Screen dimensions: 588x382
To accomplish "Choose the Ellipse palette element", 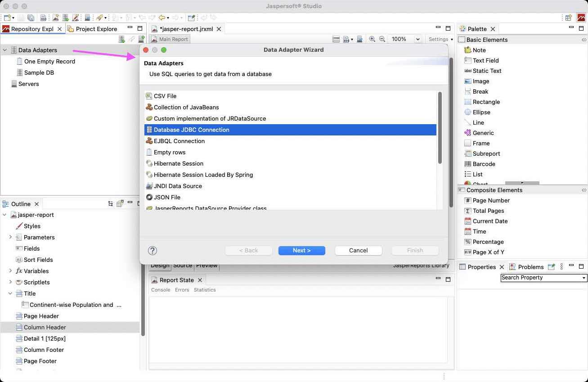I will [x=477, y=112].
